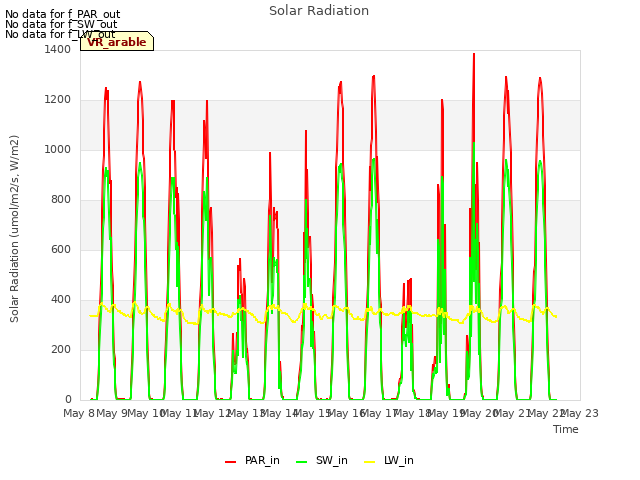This screenshot has height=480, width=640.
Task: Click the Solar Radiation chart title
Action: click(x=319, y=11)
